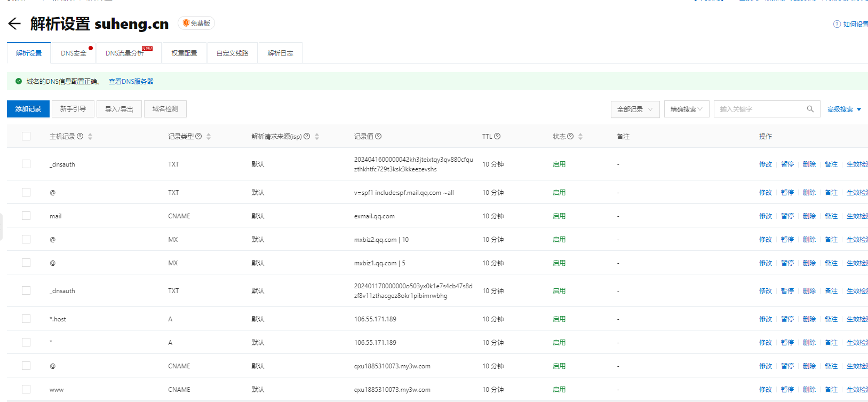Viewport: 868px width, 402px height.
Task: Open the DNS流量分析 tab
Action: [x=129, y=53]
